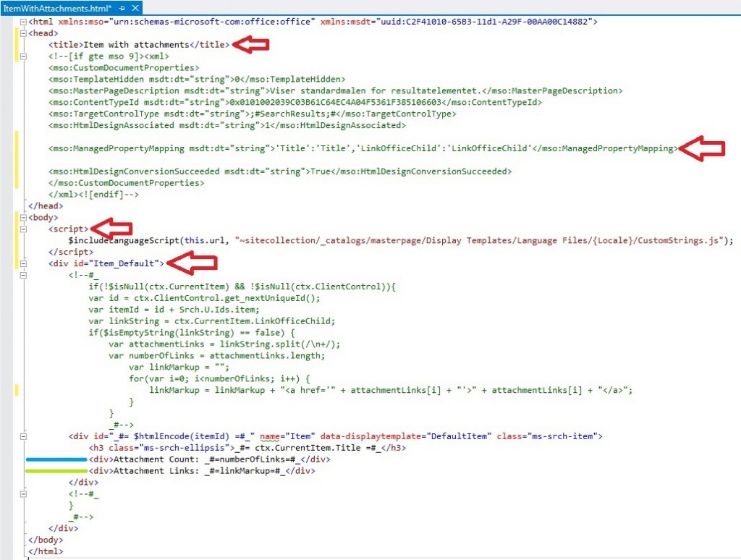Viewport: 741px width, 560px height.
Task: Place cursor in 'Item with attachments' title text
Action: (x=136, y=45)
